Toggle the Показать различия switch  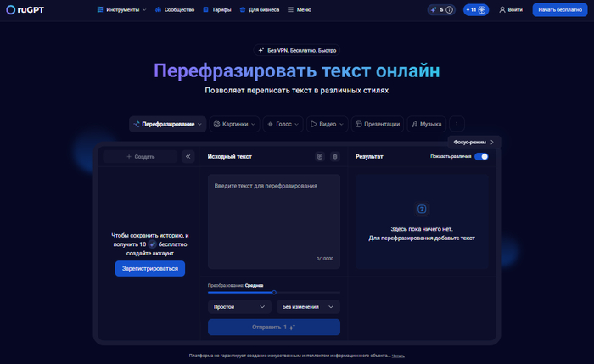[x=481, y=157]
